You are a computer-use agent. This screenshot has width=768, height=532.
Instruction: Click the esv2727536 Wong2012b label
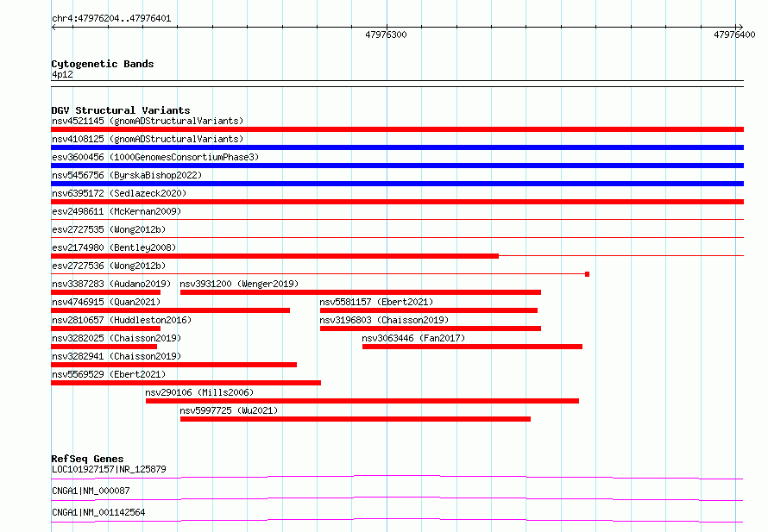pyautogui.click(x=109, y=266)
